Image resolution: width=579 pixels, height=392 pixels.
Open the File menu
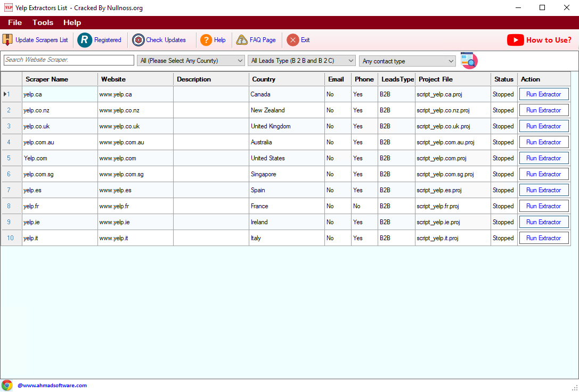coord(15,22)
